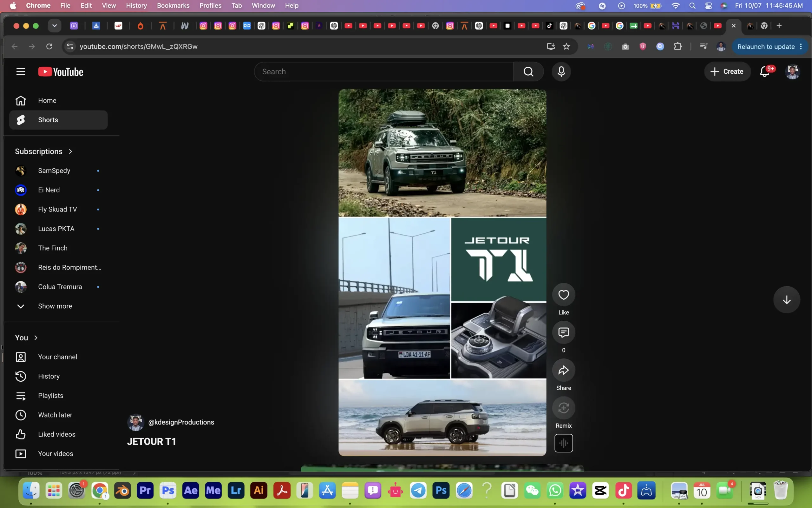Open the Bookmarks menu in the menu bar
The height and width of the screenshot is (508, 812).
[x=173, y=5]
